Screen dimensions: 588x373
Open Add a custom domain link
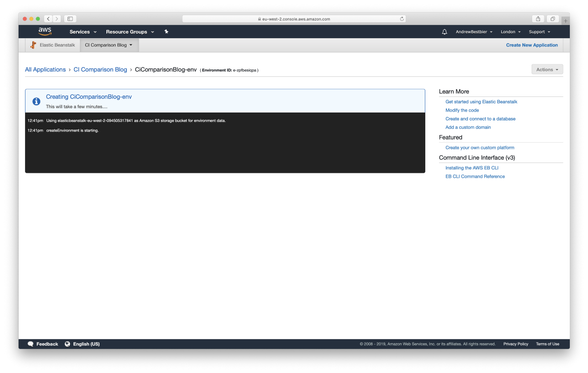point(468,127)
